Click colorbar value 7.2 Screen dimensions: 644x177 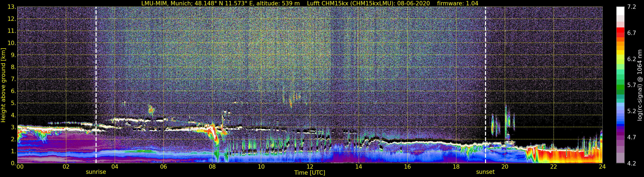[x=632, y=7]
